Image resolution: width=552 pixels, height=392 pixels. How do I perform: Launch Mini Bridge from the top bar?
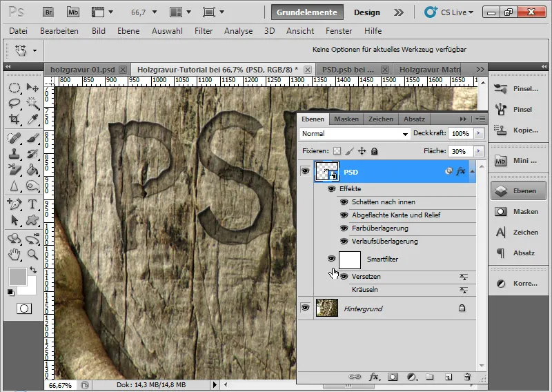[x=73, y=12]
